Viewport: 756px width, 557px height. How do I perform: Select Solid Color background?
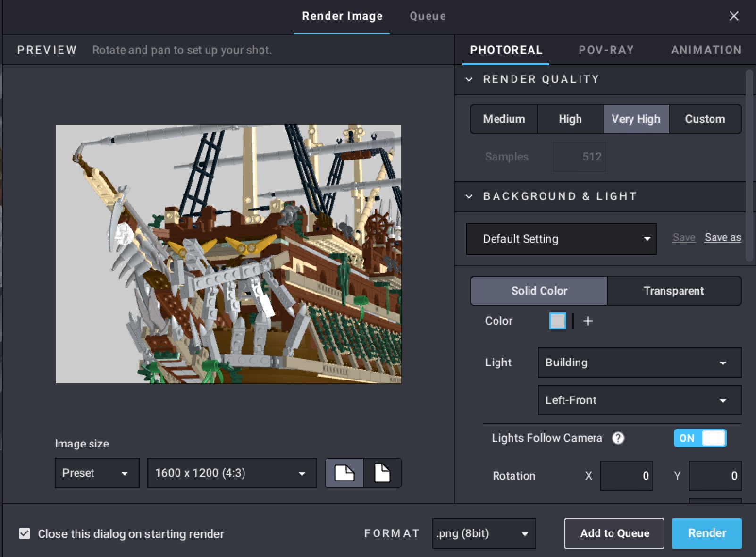click(x=539, y=291)
